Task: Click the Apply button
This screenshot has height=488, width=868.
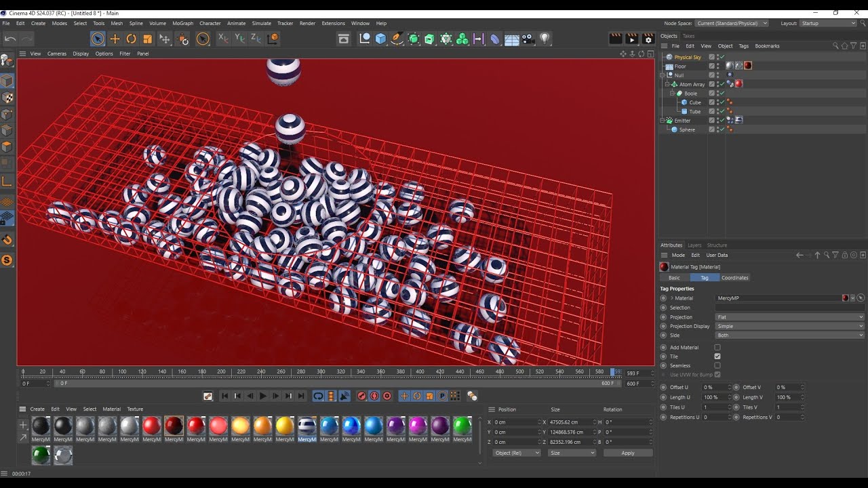Action: [628, 453]
